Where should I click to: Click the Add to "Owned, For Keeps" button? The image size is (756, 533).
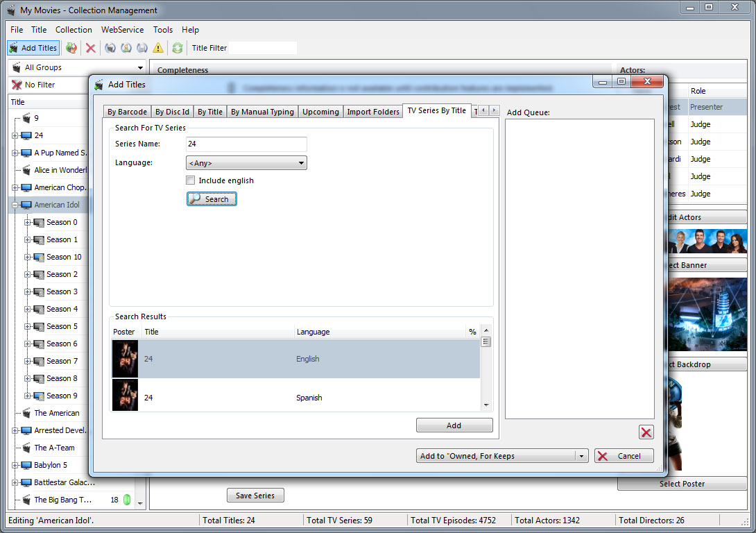tap(496, 456)
